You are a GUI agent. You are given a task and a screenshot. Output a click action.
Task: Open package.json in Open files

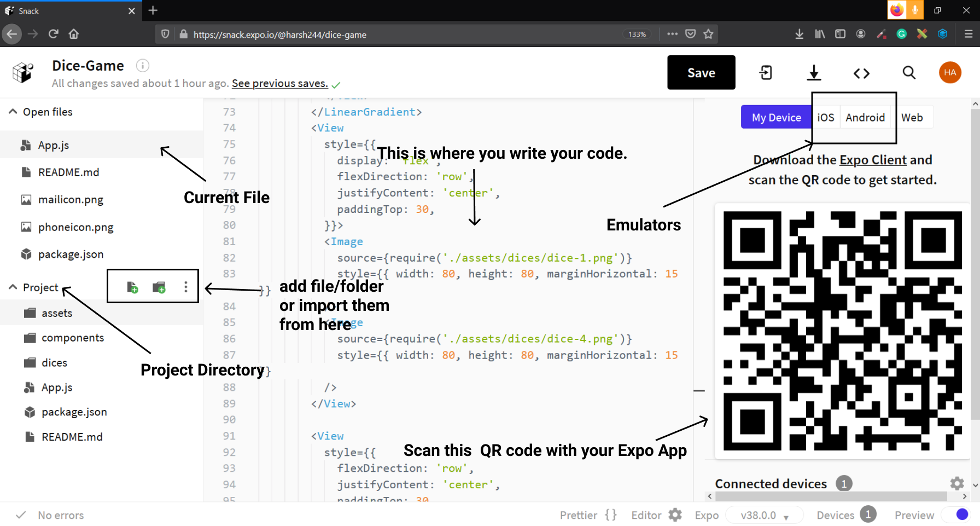tap(102, 254)
